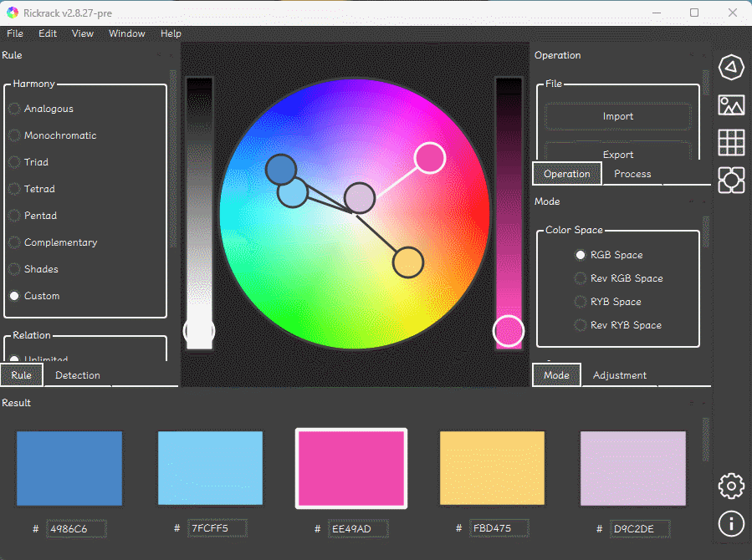
Task: Select the yellow FBD475 result swatch
Action: (492, 468)
